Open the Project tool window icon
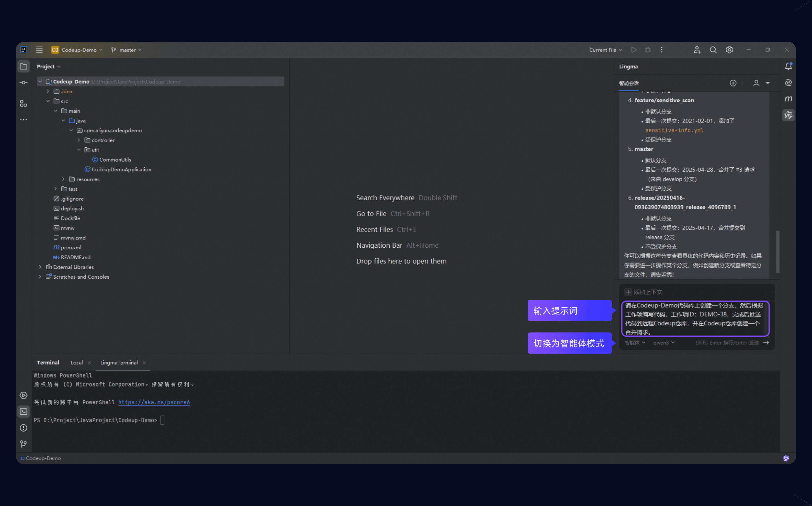The image size is (812, 506). 23,66
